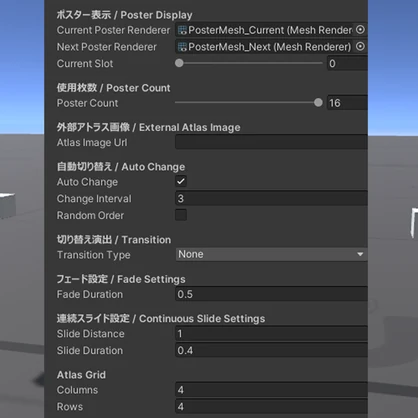Click the Current Poster Renderer label
418x418 pixels.
click(x=113, y=30)
